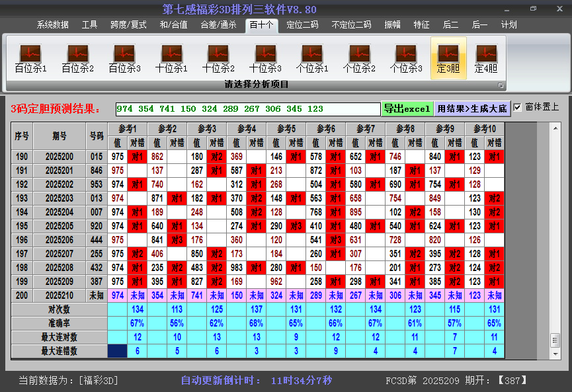Click 对次数 value 137 under 参考4
Image resolution: width=572 pixels, height=392 pixels.
(x=257, y=309)
